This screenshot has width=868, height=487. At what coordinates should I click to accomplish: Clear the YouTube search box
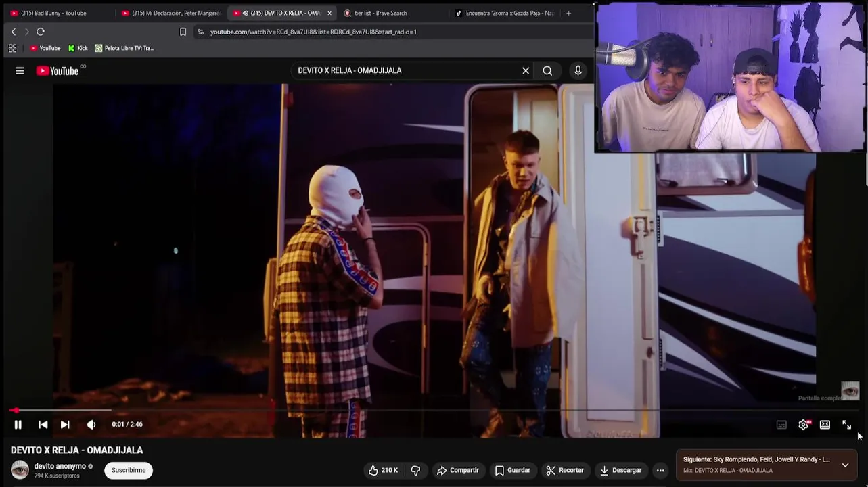[x=526, y=70]
